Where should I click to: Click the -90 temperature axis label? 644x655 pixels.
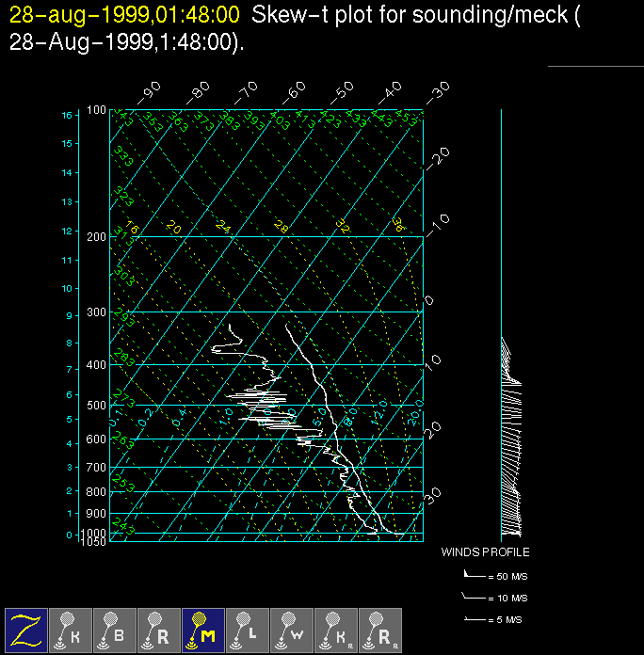pyautogui.click(x=148, y=92)
